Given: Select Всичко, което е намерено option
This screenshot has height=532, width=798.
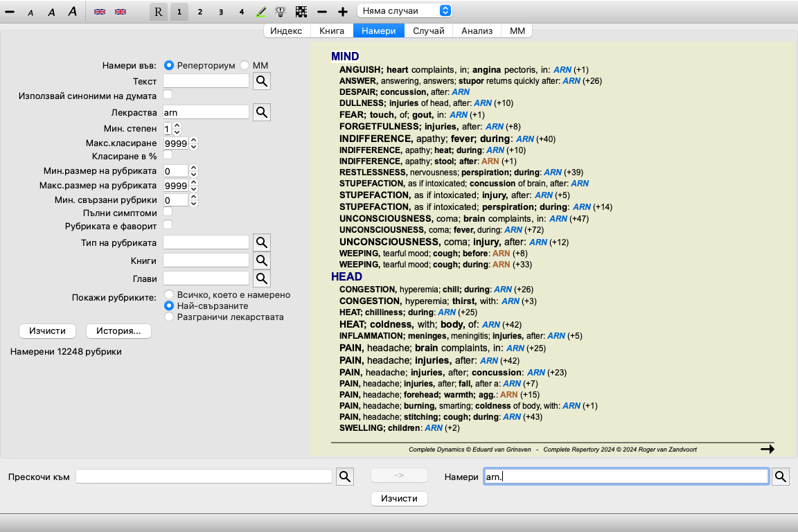Looking at the screenshot, I should pos(168,294).
